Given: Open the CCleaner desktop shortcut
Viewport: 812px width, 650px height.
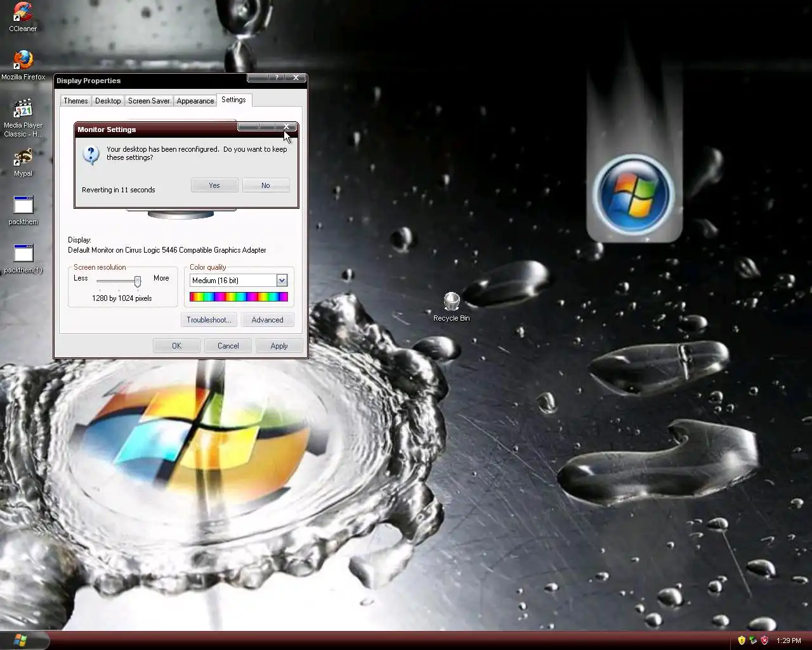Looking at the screenshot, I should [23, 17].
